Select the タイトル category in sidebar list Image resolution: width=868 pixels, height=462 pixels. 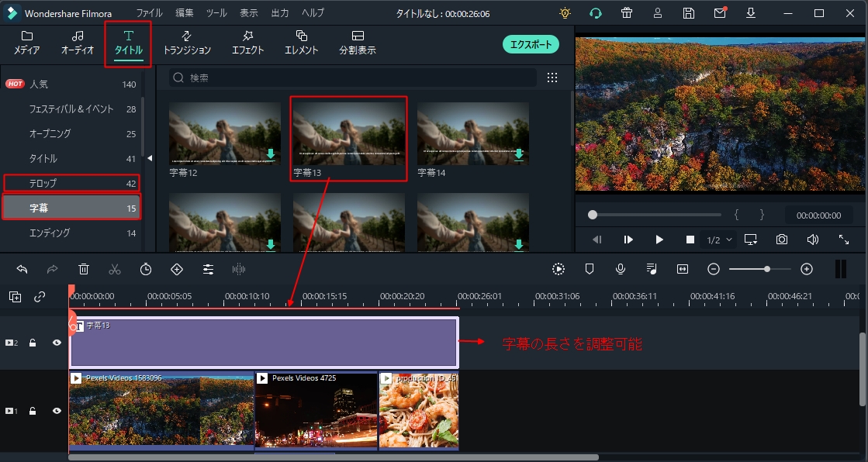tap(71, 158)
